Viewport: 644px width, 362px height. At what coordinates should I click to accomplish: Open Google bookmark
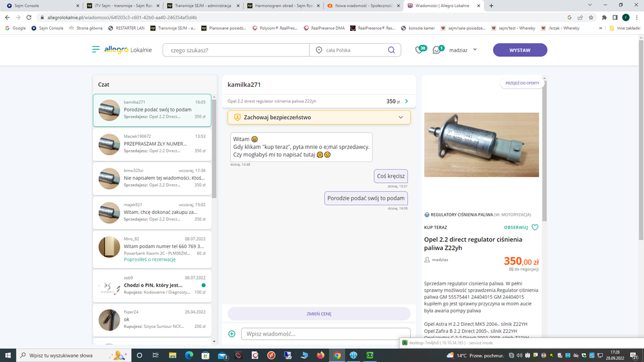click(15, 28)
